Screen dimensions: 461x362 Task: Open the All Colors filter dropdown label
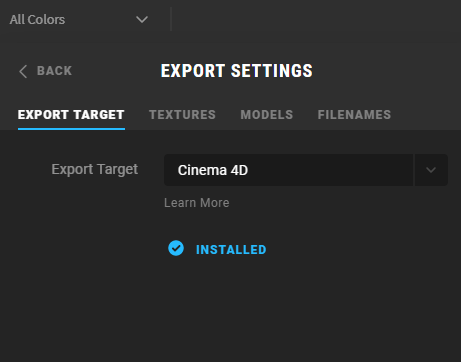(x=37, y=20)
